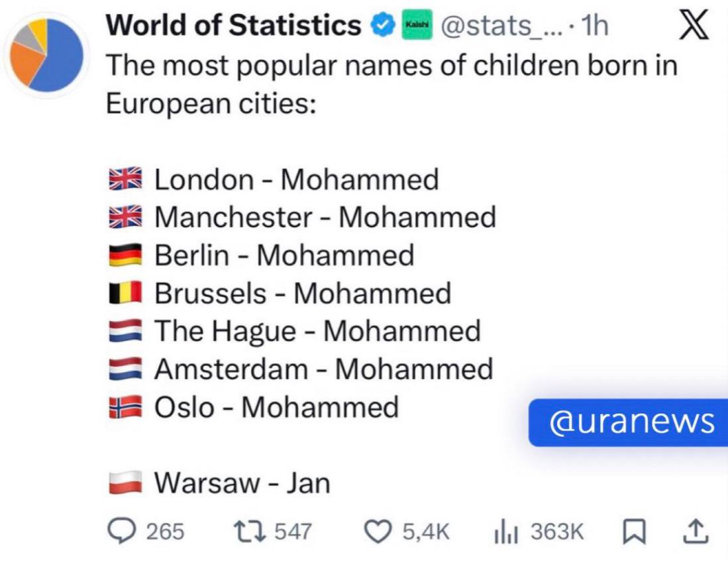Open World of Statistics account name

pyautogui.click(x=233, y=26)
